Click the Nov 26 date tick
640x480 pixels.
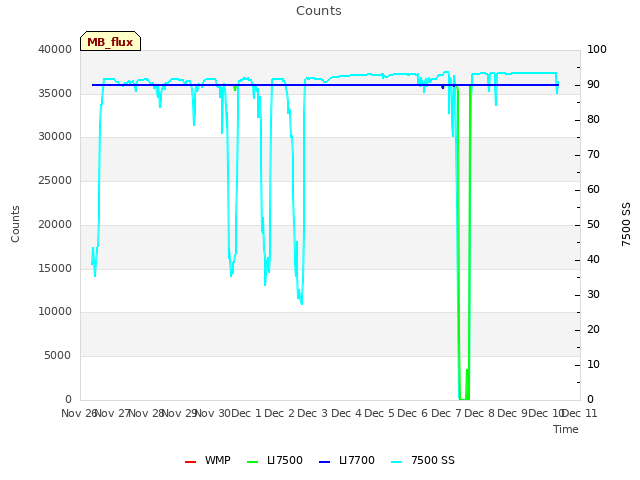pyautogui.click(x=79, y=413)
